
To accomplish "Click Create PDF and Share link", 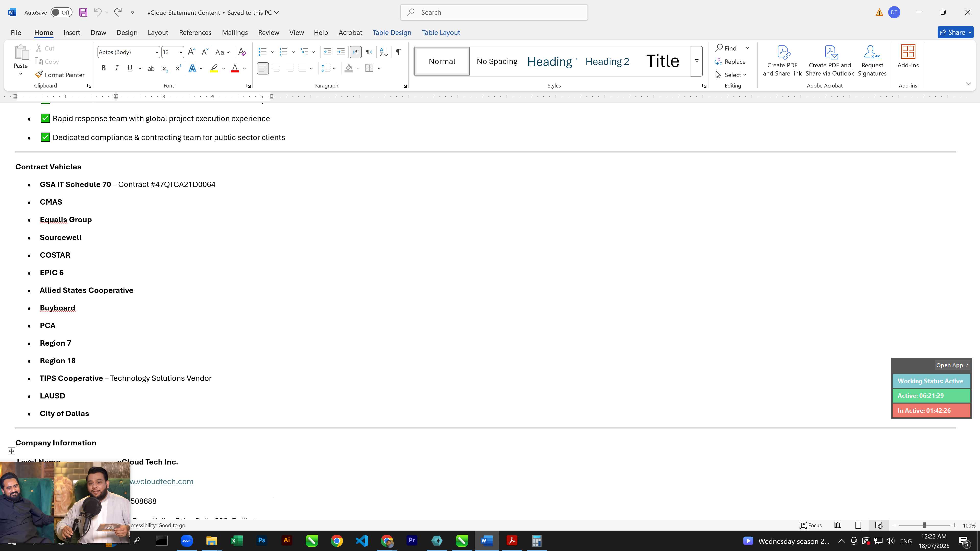I will tap(782, 61).
